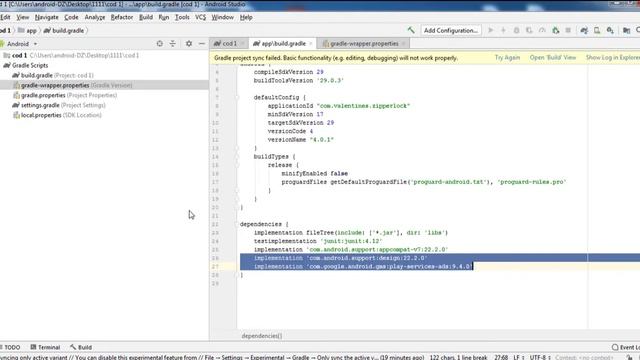Open Project panel gear settings icon
Image resolution: width=640 pixels, height=360 pixels.
[189, 43]
